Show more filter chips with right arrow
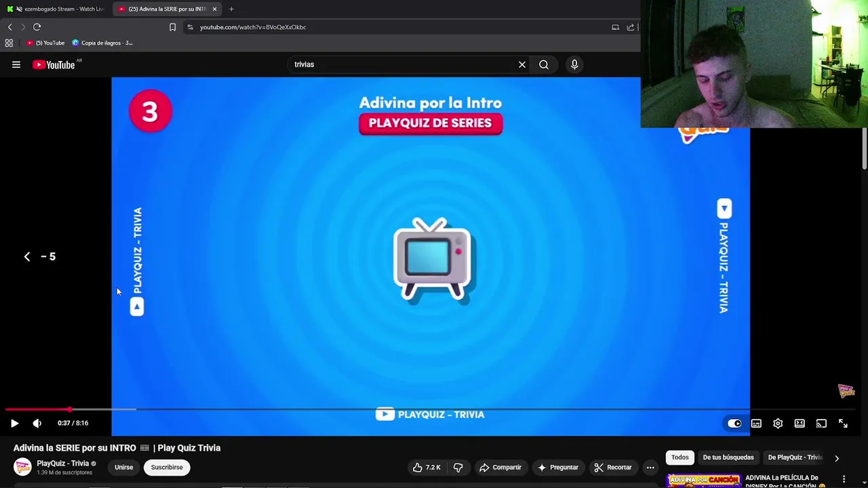 (837, 458)
